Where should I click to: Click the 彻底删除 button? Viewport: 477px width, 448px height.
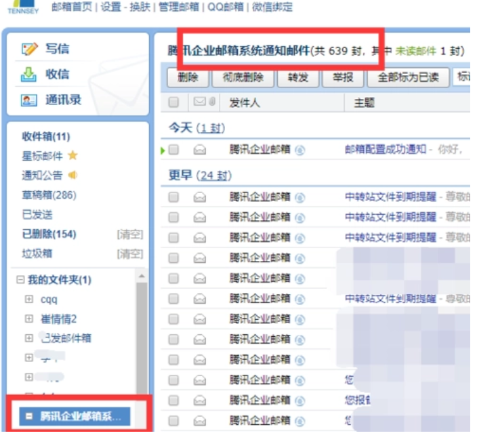[243, 78]
